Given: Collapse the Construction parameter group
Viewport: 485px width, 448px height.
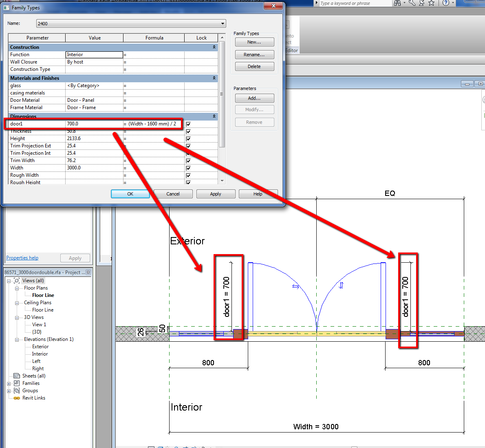Looking at the screenshot, I should pos(214,47).
